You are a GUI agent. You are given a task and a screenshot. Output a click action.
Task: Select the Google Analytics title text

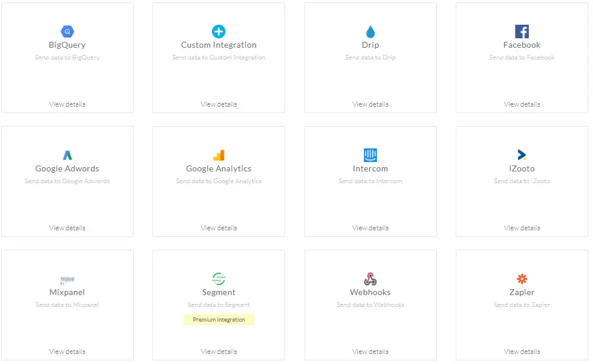coord(218,169)
